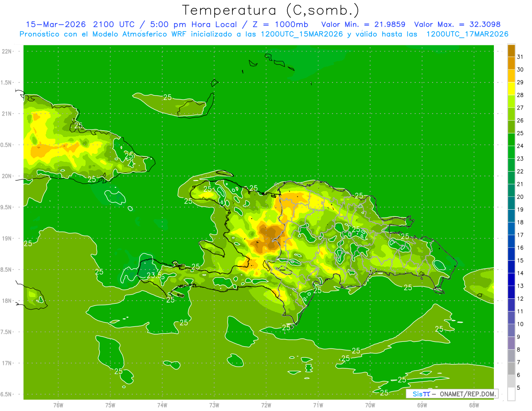Click the '69W' longitude axis label
532x411 pixels.
[422, 405]
